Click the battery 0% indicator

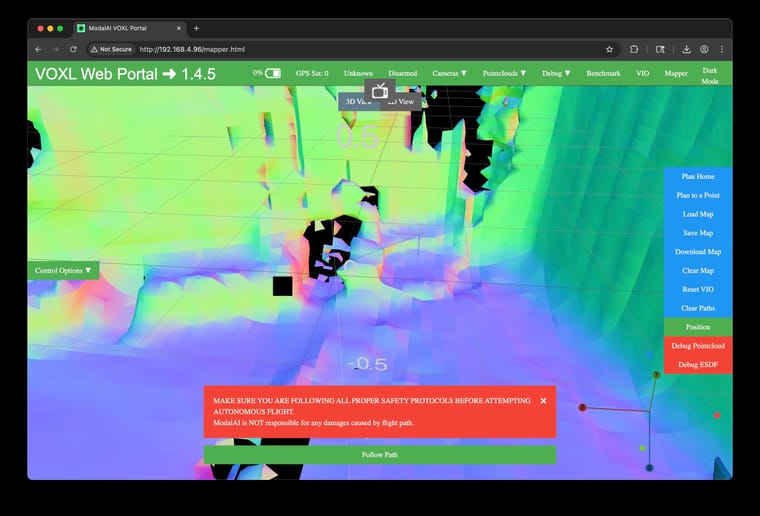[266, 73]
